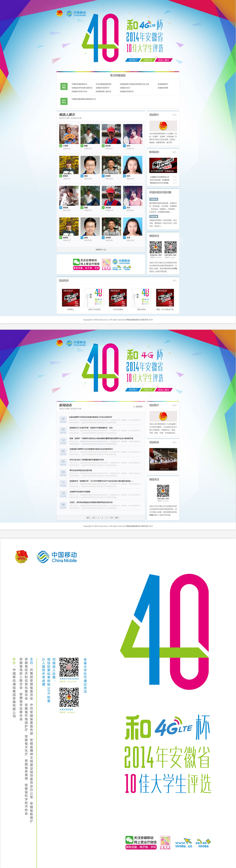
Task: Click page number 3 in pagination
Action: [107, 518]
